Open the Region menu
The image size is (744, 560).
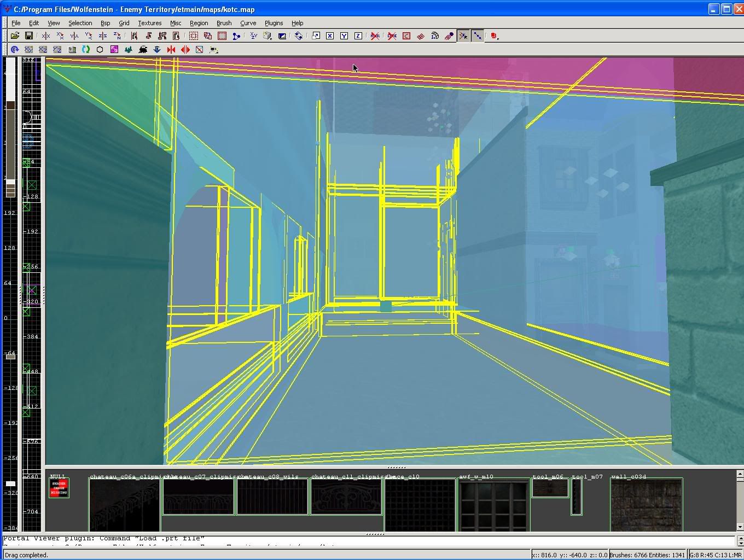tap(199, 23)
